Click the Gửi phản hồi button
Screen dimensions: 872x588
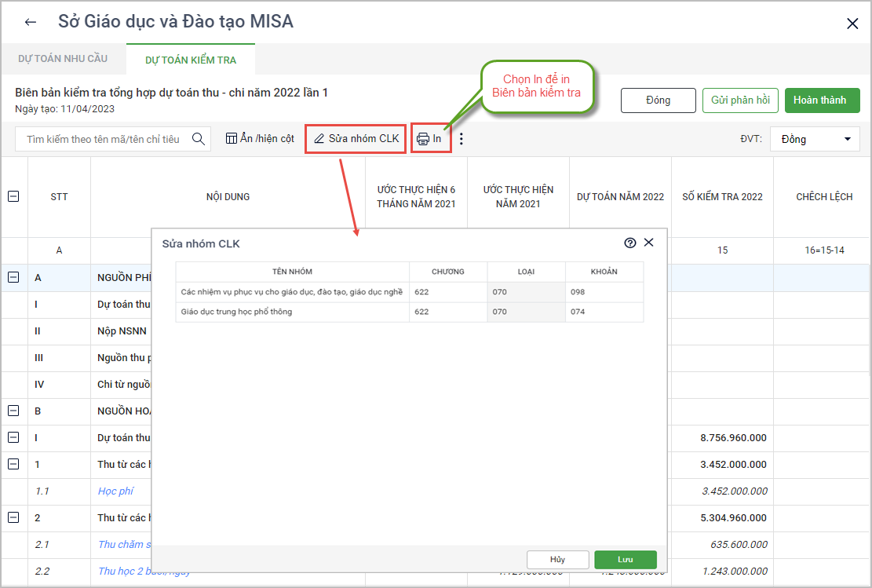tap(740, 100)
